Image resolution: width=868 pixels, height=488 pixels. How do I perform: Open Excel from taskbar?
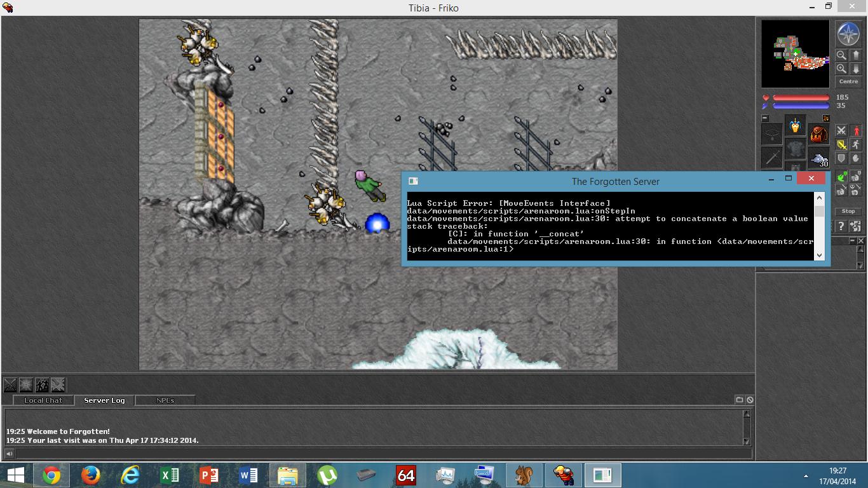170,475
